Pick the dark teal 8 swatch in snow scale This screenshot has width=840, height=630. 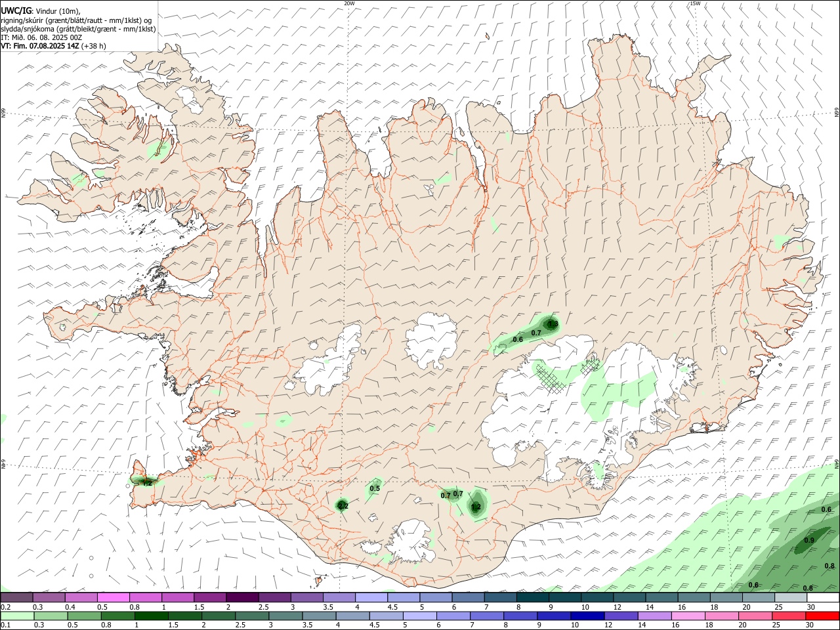coord(533,598)
